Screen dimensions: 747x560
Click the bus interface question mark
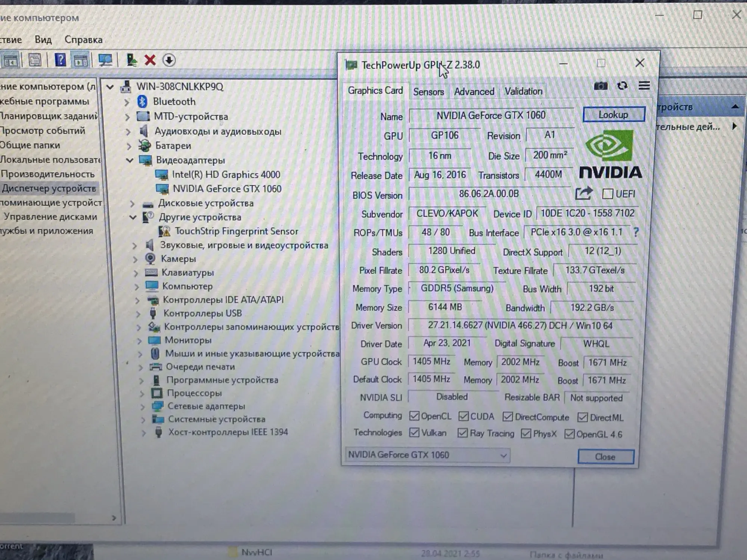[636, 232]
